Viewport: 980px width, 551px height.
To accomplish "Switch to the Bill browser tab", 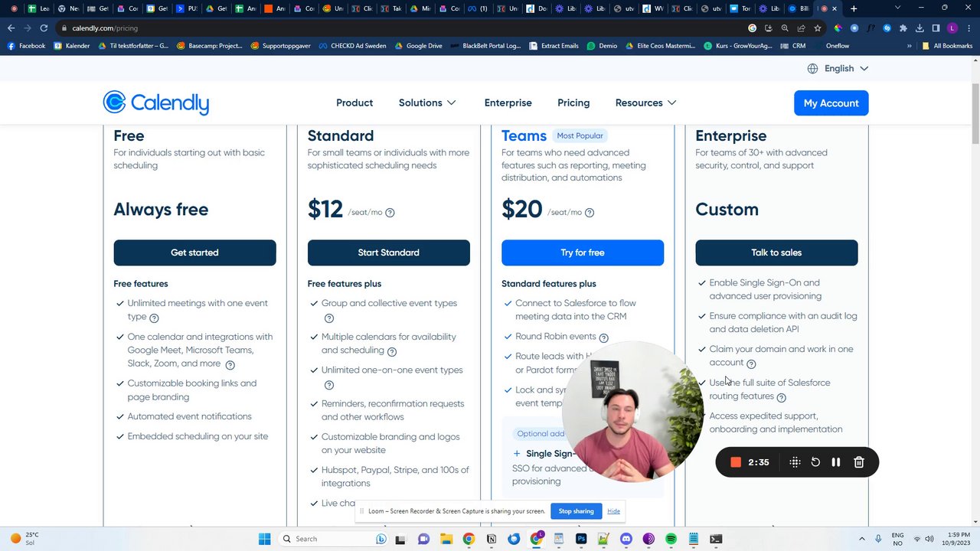I will click(799, 8).
